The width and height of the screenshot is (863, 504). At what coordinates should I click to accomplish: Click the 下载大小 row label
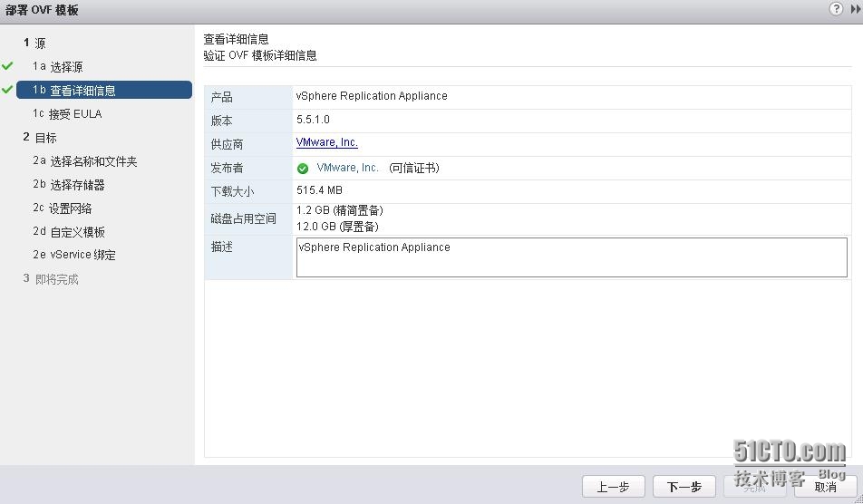tap(232, 192)
